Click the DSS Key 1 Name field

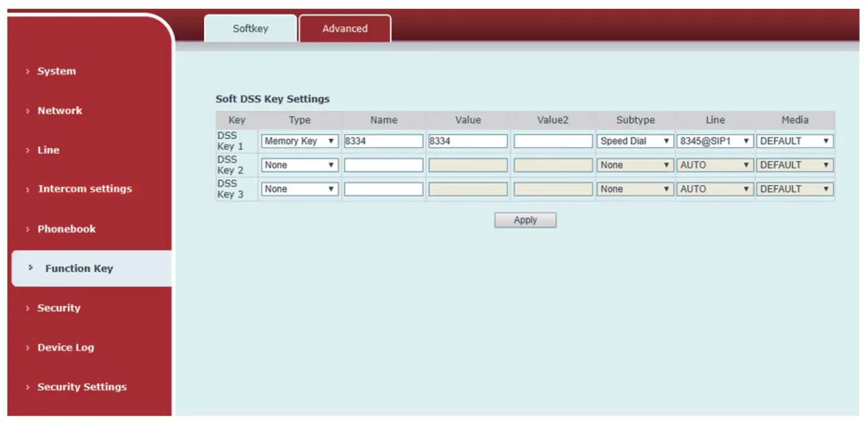383,141
